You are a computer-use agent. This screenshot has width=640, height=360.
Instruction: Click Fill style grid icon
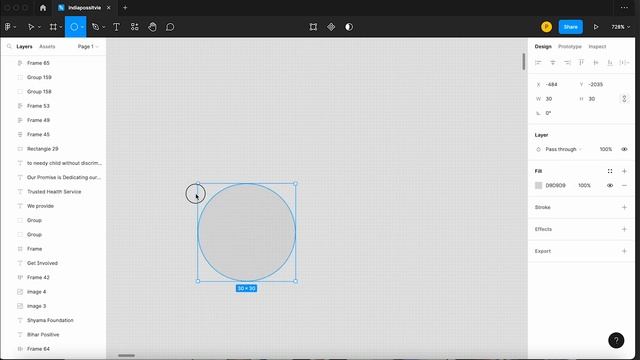610,171
